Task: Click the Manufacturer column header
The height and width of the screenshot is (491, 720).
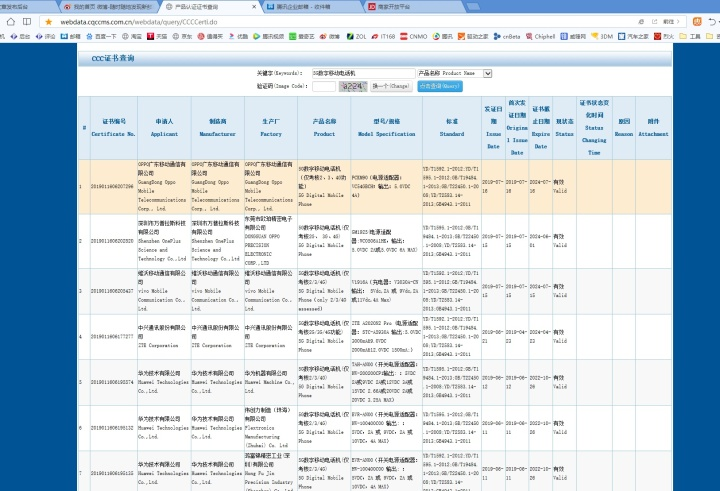Action: coord(218,128)
